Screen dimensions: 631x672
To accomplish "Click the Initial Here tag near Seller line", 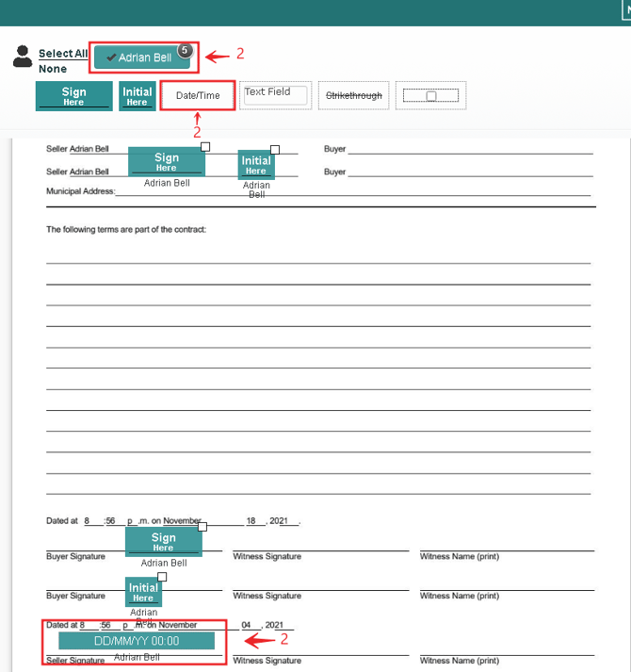I will (256, 165).
